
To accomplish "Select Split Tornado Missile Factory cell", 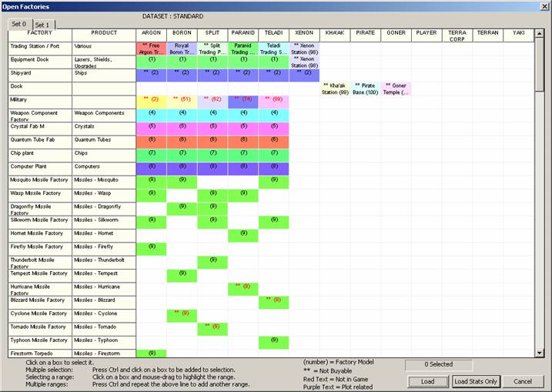I will (212, 328).
